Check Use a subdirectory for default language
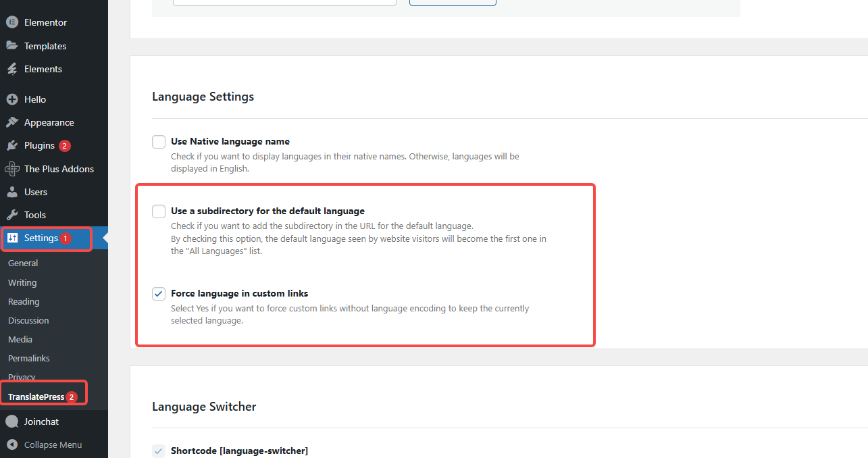This screenshot has width=868, height=458. pyautogui.click(x=159, y=211)
